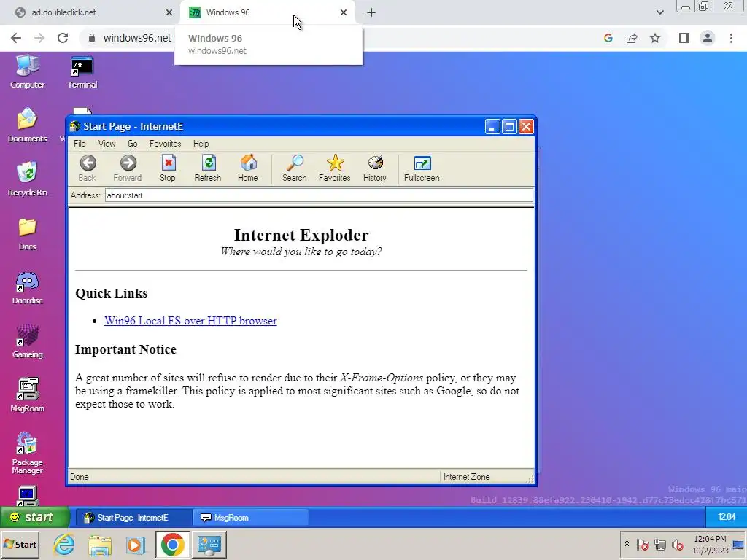Open the View menu in InternetE
This screenshot has width=747, height=560.
coord(107,144)
